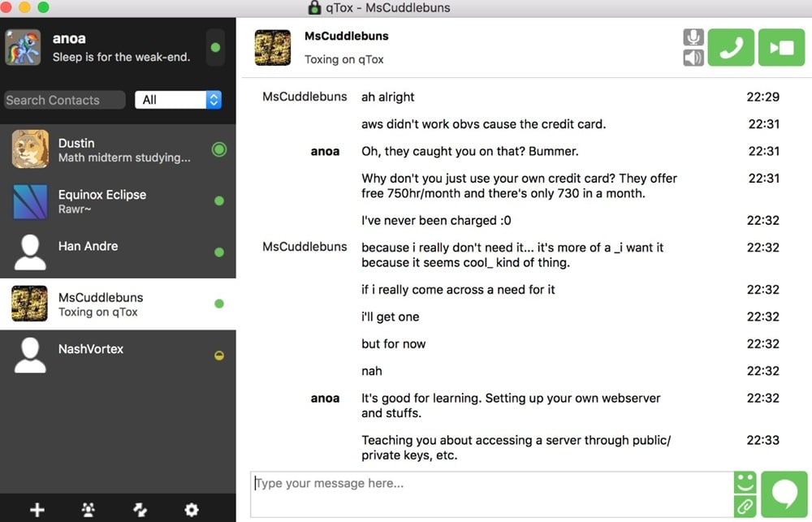This screenshot has height=522, width=812.
Task: Click message 'if i really come across a need for it'
Action: pyautogui.click(x=458, y=290)
